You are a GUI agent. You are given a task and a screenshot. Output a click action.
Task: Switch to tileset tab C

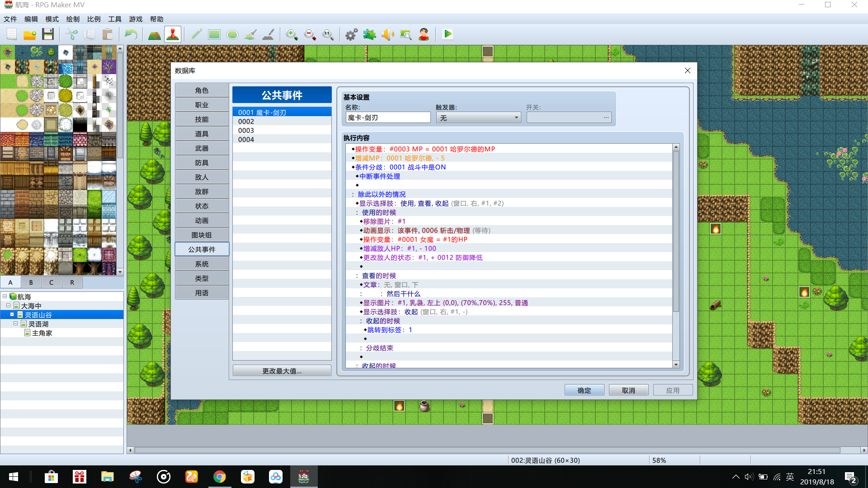[51, 282]
